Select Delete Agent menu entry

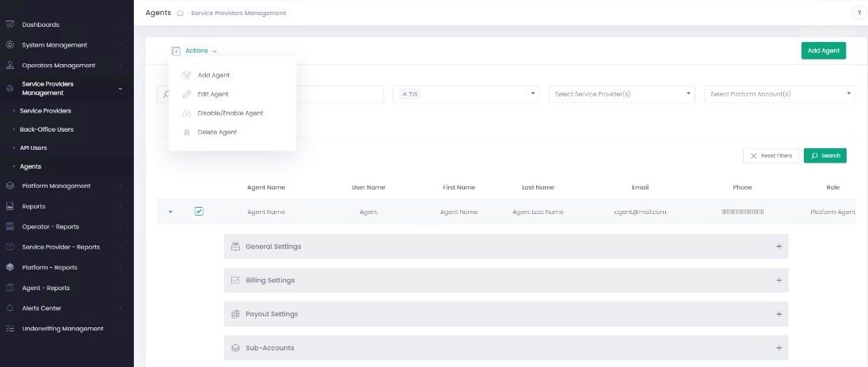coord(217,132)
